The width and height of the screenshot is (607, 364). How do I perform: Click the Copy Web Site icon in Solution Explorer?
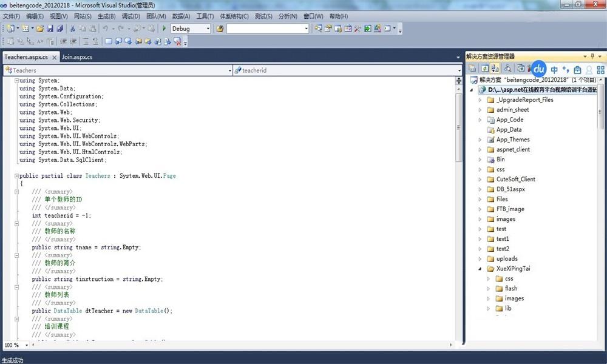(521, 69)
